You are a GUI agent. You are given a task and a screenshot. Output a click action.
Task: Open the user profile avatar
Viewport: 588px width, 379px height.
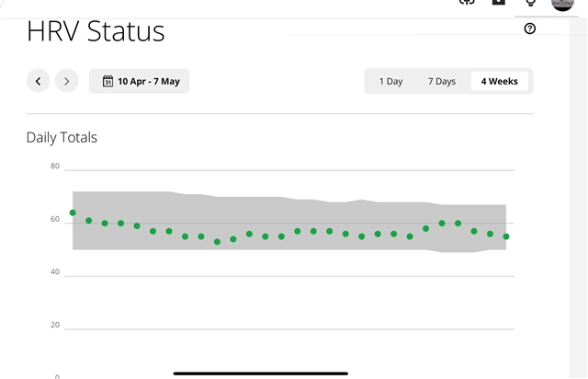(x=562, y=4)
